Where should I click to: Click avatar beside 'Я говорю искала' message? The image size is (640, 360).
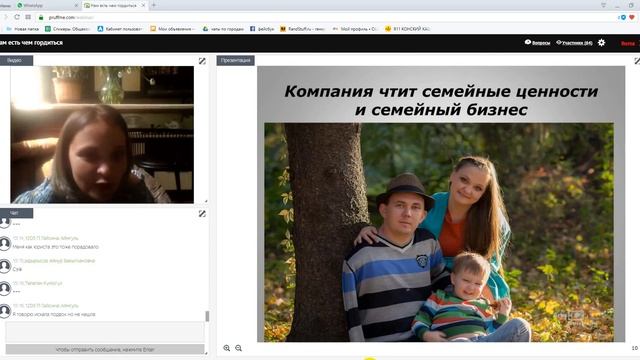(5, 311)
